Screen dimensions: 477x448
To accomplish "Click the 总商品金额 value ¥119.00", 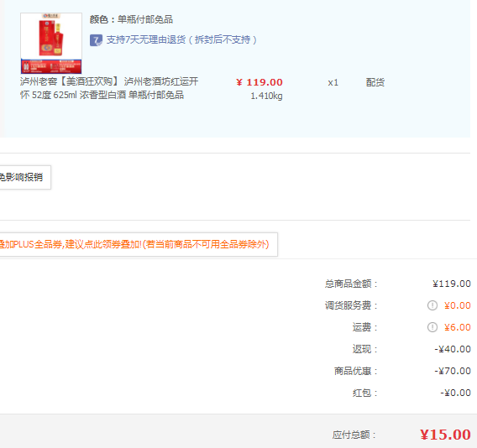I will (x=452, y=284).
